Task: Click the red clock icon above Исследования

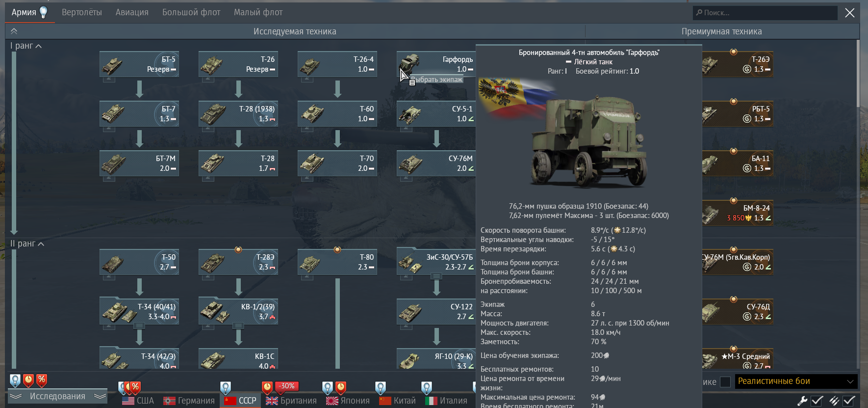Action: click(x=28, y=381)
